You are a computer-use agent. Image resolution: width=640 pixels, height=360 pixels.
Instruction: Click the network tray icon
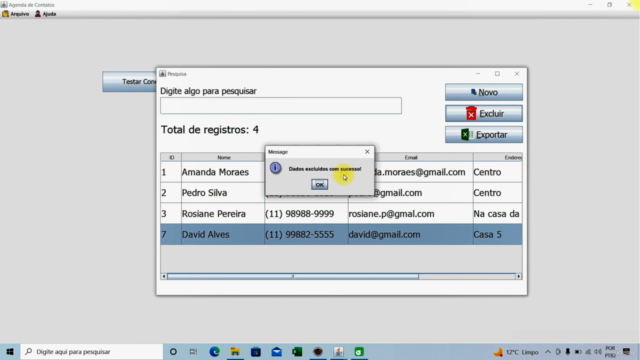(x=588, y=352)
